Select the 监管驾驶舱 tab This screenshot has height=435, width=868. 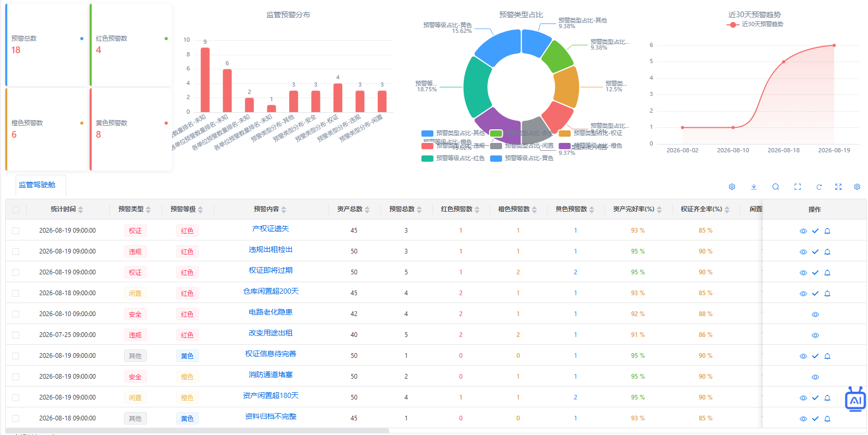[x=37, y=185]
